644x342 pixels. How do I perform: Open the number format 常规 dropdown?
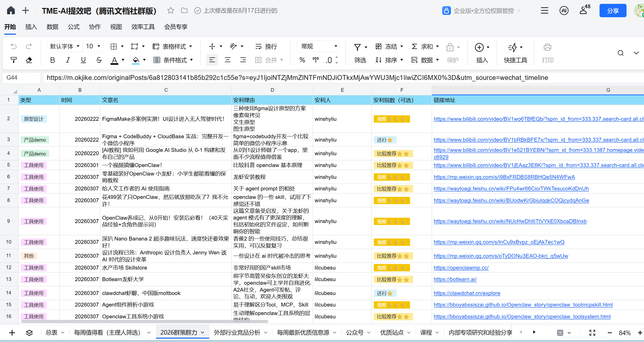(318, 47)
